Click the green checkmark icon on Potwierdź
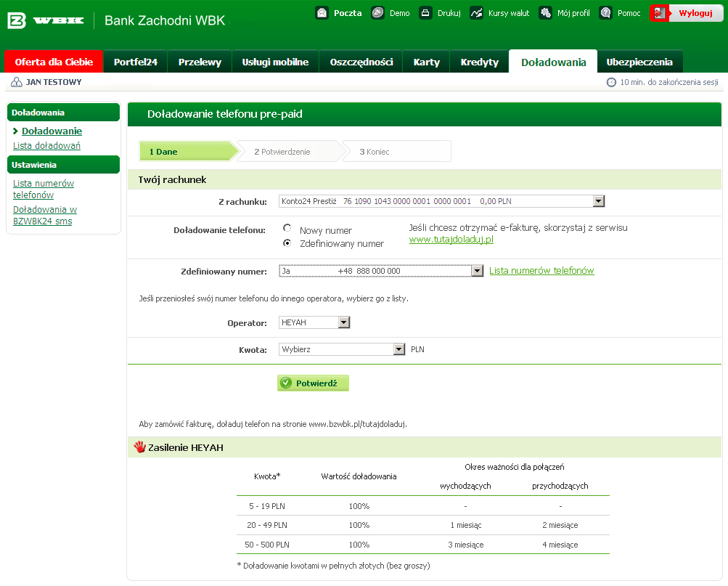 point(286,383)
